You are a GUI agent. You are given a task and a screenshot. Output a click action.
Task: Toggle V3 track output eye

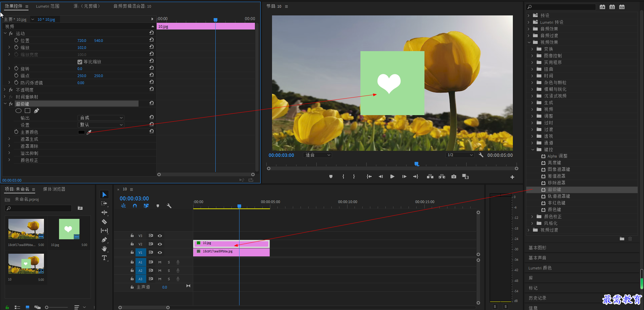pos(160,236)
